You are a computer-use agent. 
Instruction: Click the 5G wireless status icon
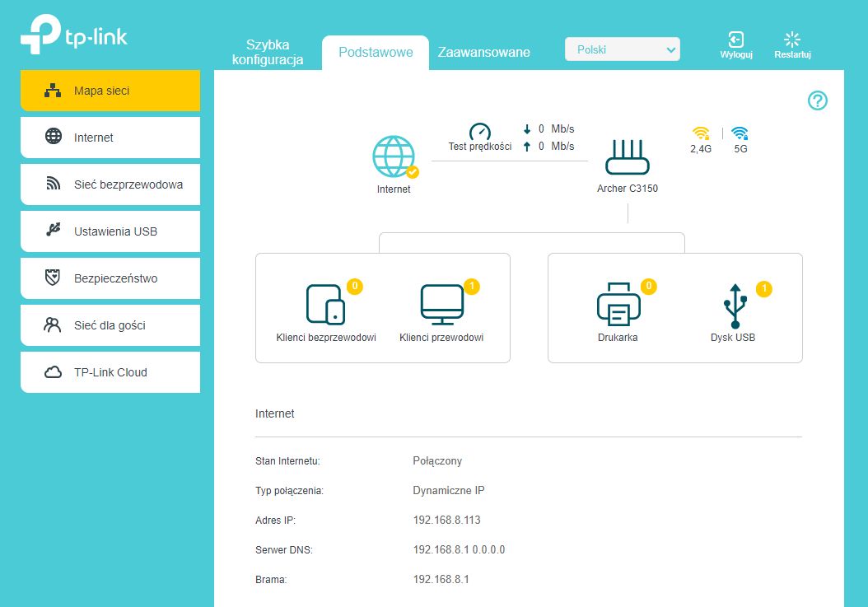(740, 133)
